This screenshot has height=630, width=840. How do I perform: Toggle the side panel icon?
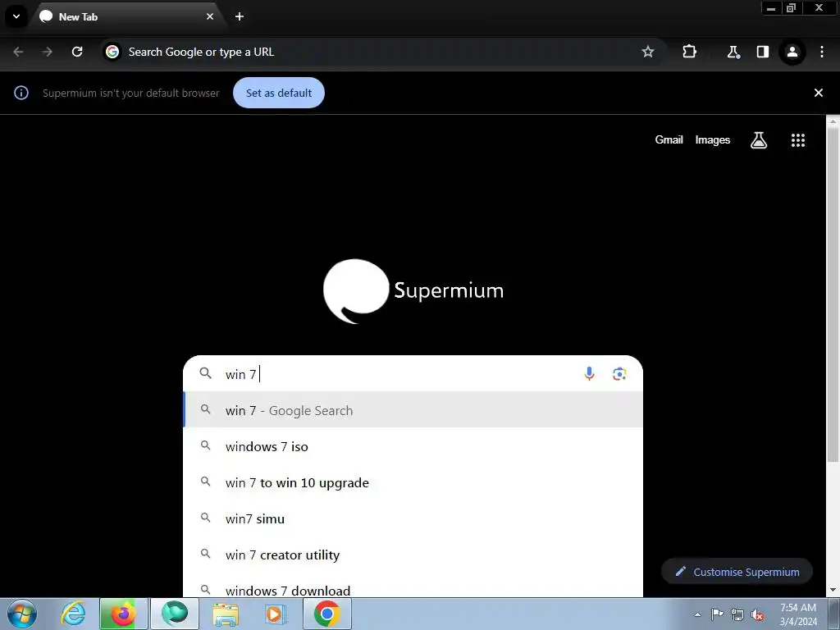coord(762,52)
